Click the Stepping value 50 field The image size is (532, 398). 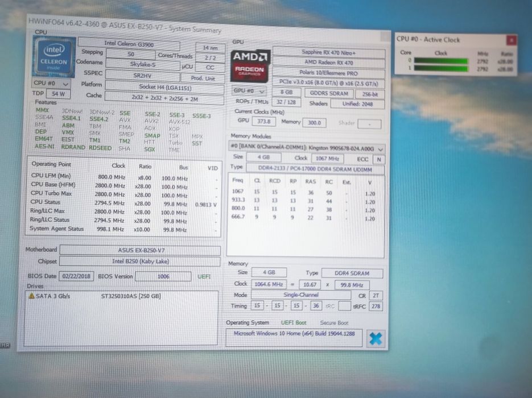pyautogui.click(x=131, y=54)
